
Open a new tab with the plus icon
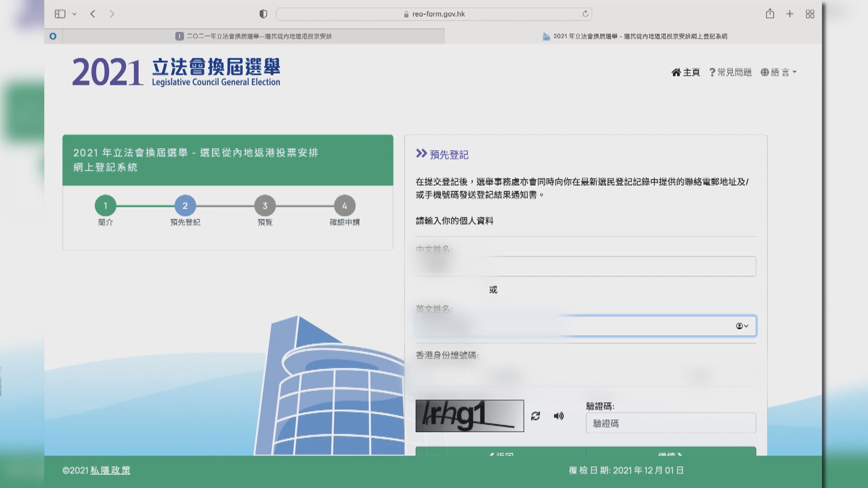tap(790, 14)
